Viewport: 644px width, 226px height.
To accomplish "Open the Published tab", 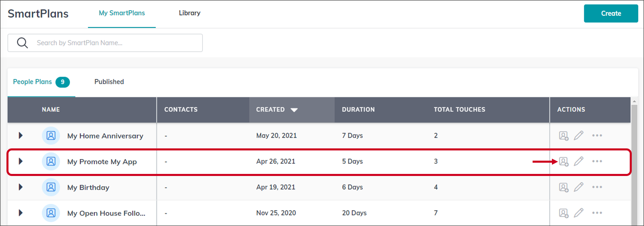I will click(109, 82).
